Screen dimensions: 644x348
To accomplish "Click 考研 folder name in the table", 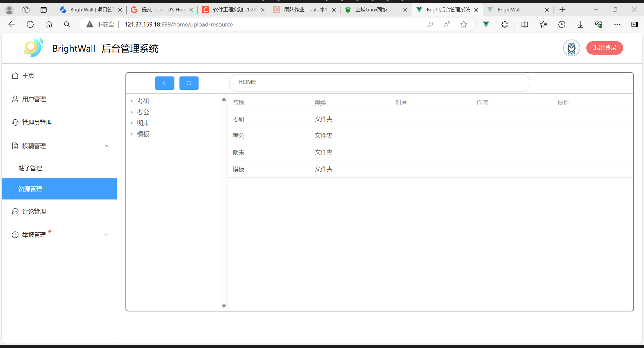I will tap(238, 119).
